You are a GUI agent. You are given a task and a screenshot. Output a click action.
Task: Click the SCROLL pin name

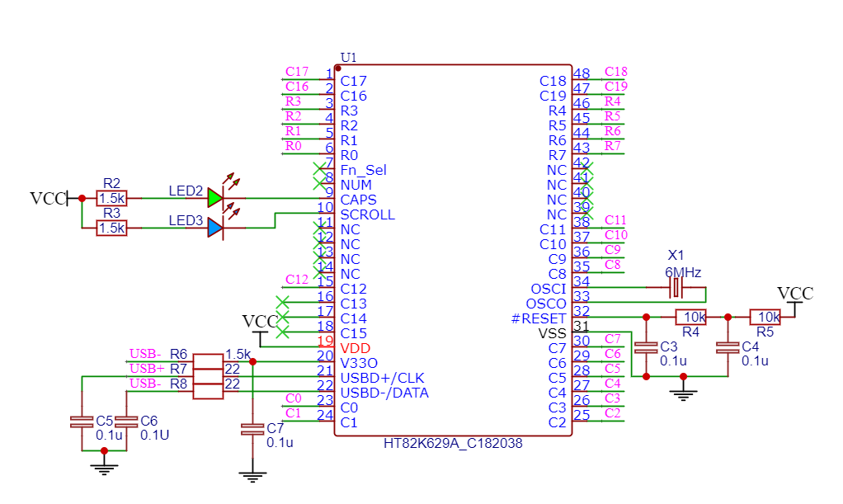click(x=368, y=214)
